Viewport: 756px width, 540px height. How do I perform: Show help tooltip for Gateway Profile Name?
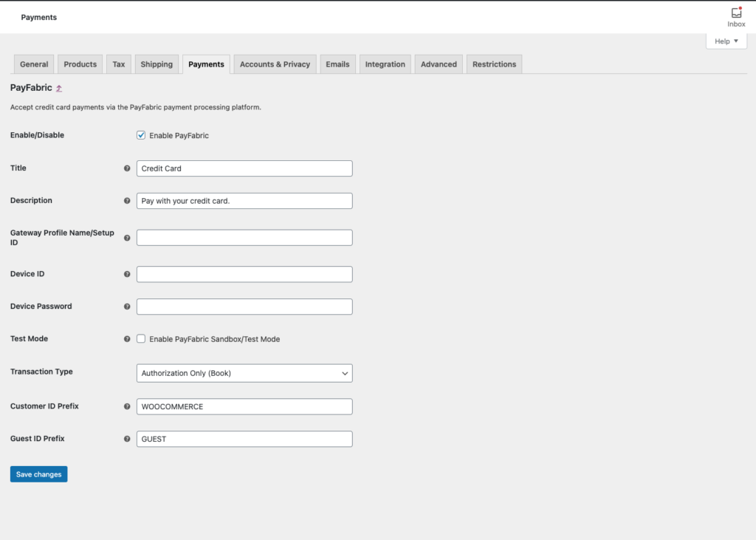pos(127,238)
